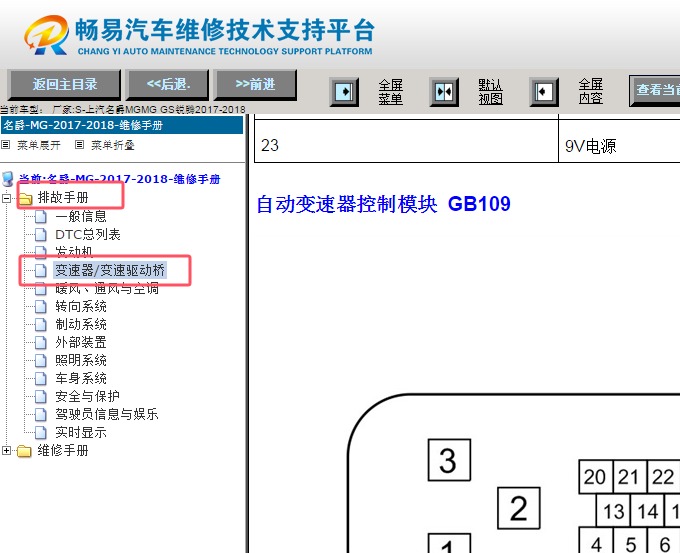Click the 转向系统 document icon

click(40, 307)
